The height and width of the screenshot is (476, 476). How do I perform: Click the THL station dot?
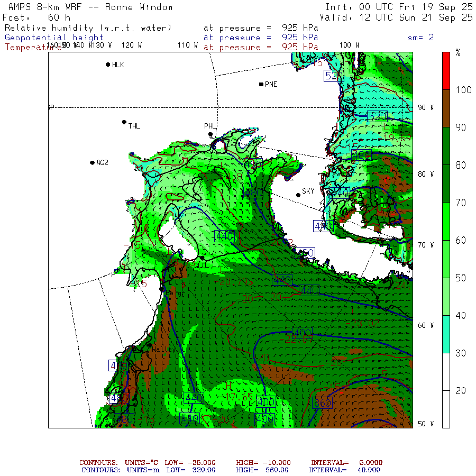coord(124,122)
